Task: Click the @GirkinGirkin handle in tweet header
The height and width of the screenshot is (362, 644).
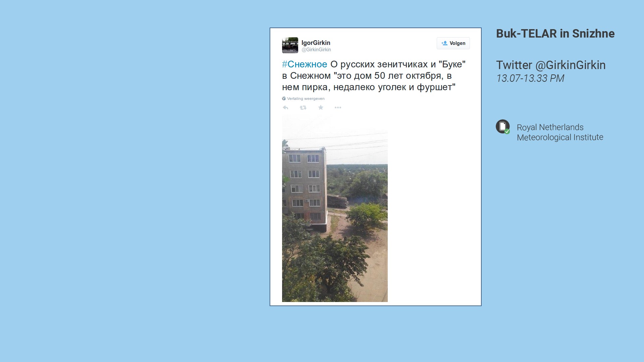Action: 316,50
